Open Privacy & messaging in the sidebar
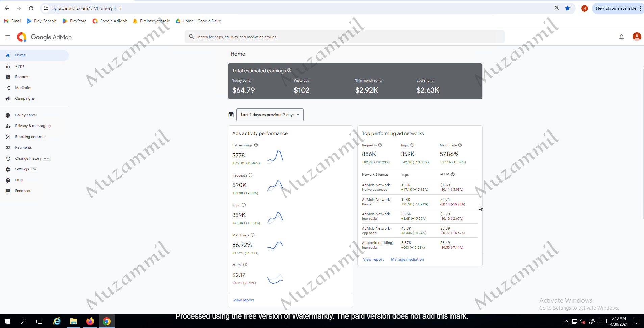 point(34,126)
